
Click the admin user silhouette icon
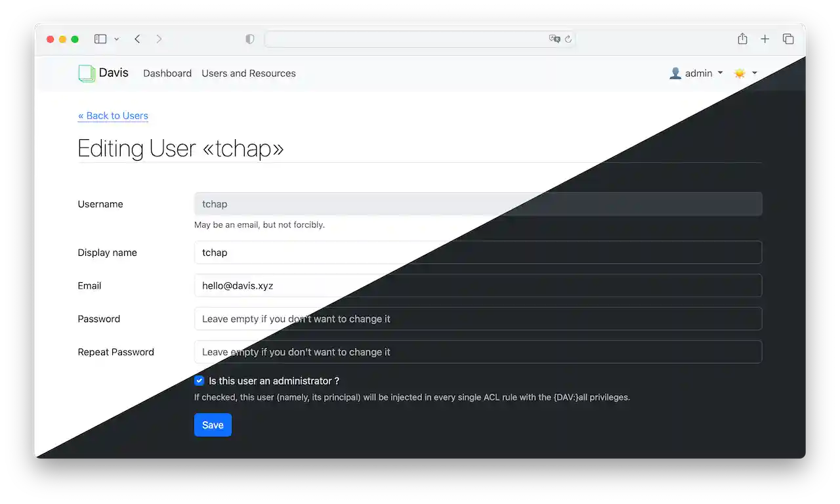coord(675,73)
